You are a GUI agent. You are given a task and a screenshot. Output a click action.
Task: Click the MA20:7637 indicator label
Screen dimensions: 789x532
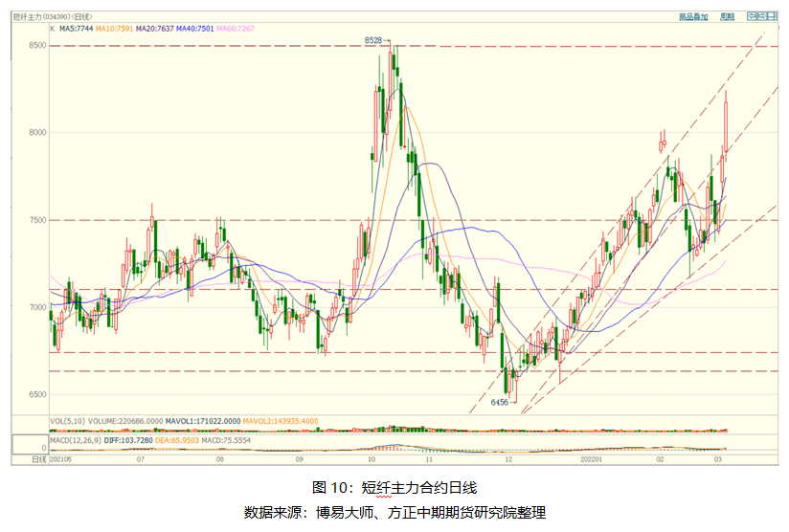(x=154, y=29)
